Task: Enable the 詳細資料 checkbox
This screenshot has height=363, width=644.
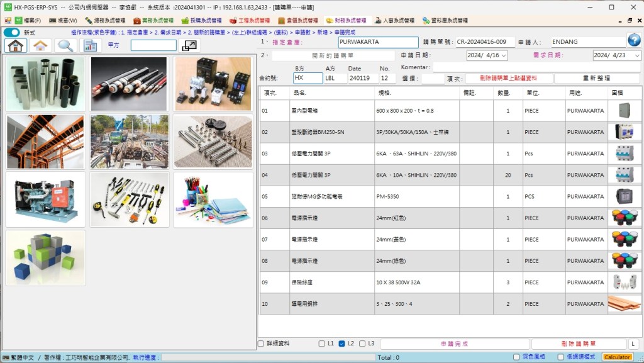Action: point(261,343)
